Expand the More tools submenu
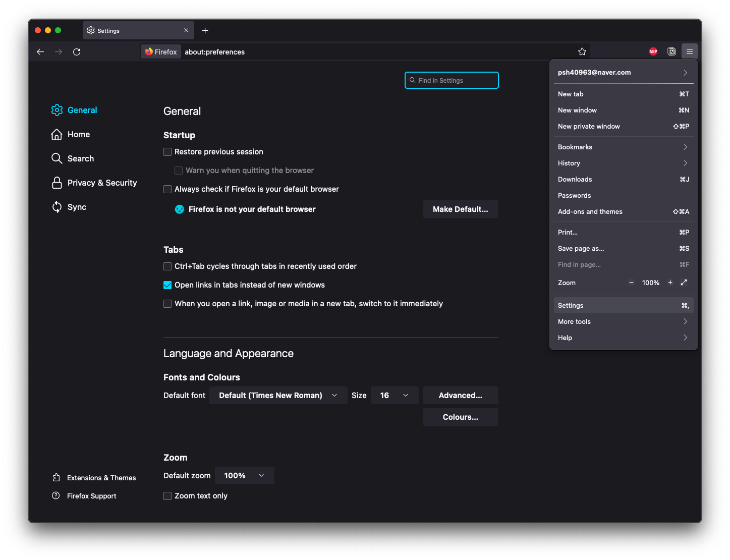Viewport: 730px width, 560px height. coord(624,321)
